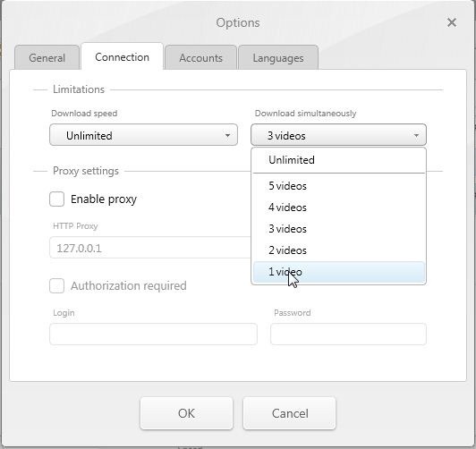Choose Unlimited in simultaneous downloads list

tap(338, 160)
